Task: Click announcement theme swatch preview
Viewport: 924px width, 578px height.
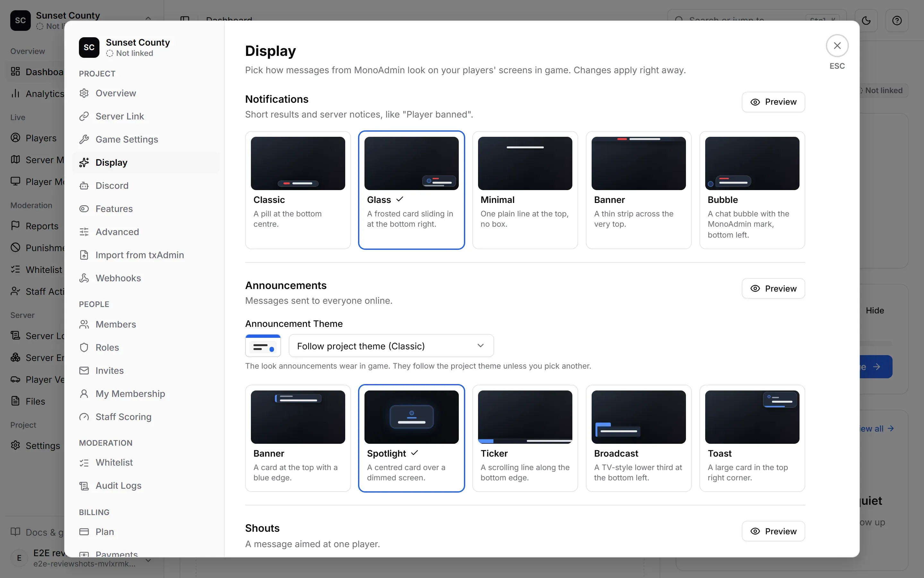Action: pyautogui.click(x=263, y=346)
